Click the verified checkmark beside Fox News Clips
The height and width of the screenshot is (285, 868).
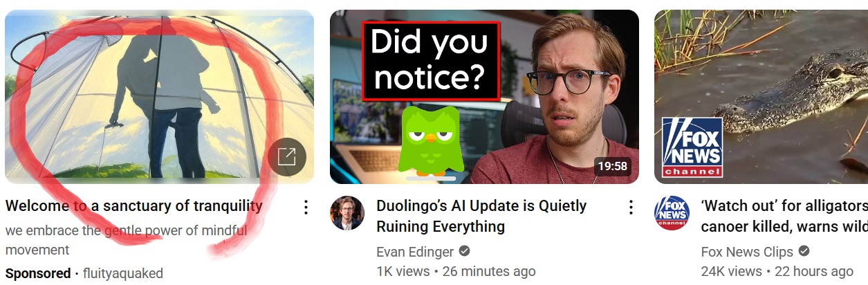[804, 251]
